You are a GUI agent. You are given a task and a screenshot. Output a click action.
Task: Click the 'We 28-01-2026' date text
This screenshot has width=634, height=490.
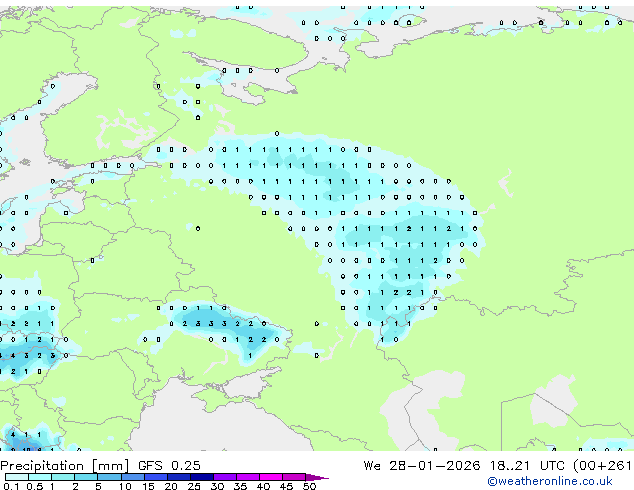tap(422, 465)
